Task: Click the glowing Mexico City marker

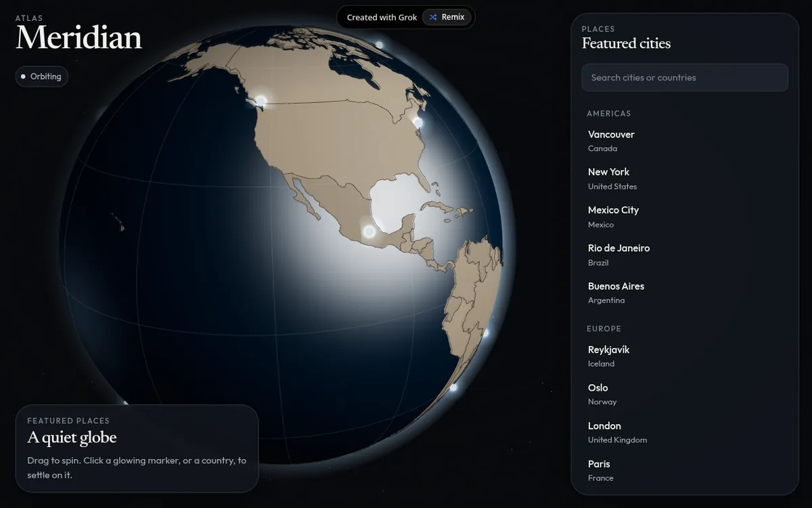Action: point(369,232)
